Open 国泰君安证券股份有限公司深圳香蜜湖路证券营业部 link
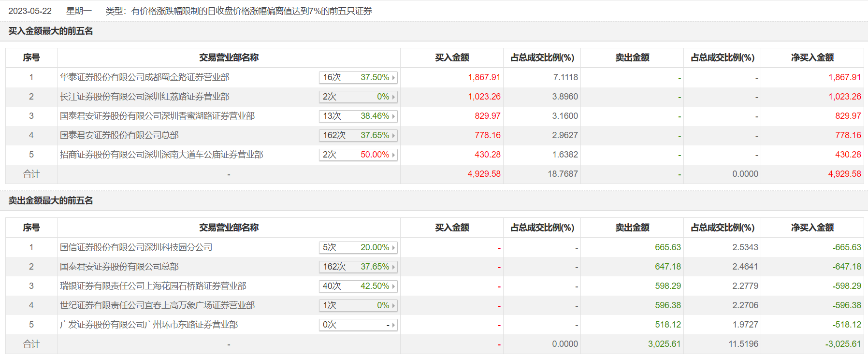The height and width of the screenshot is (357, 868). 157,116
